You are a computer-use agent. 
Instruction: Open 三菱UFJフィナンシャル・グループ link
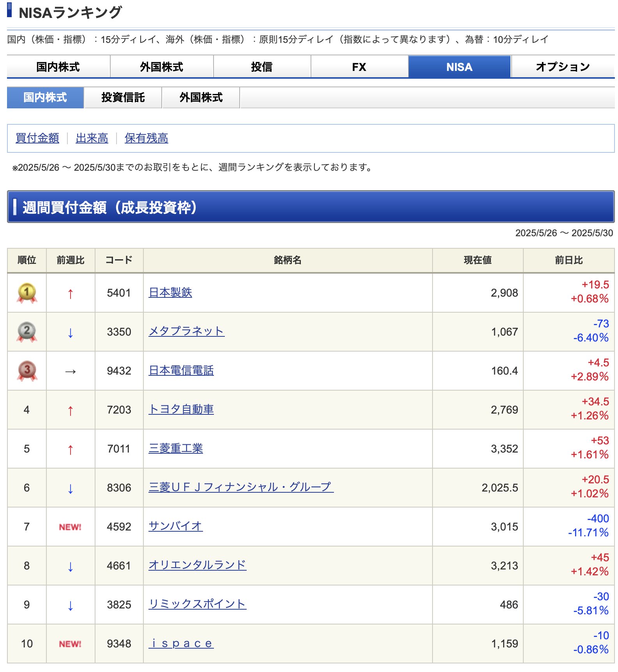(x=241, y=487)
